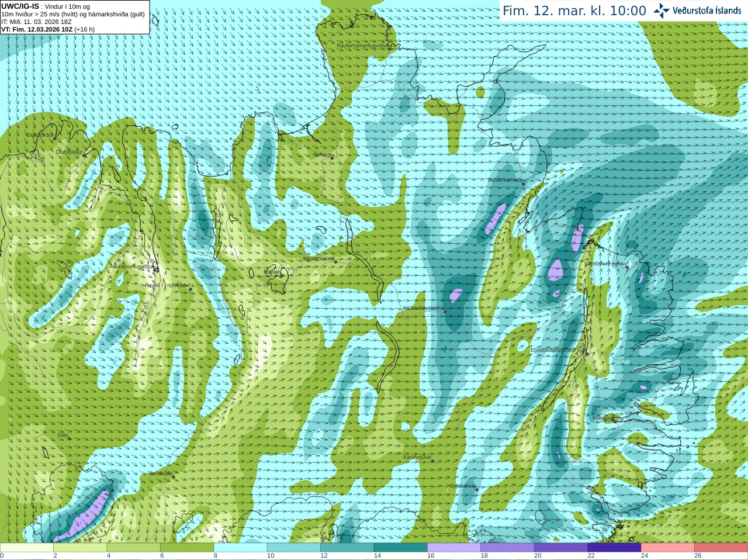Click the Vatnsskarð eystra station label
The width and height of the screenshot is (748, 560).
pos(606,264)
